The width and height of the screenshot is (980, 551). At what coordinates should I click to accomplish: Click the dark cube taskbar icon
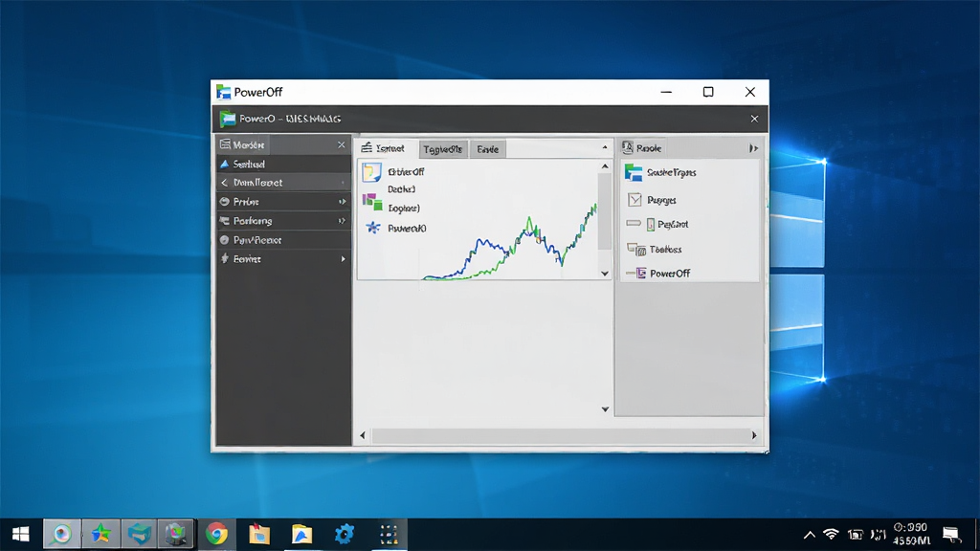(176, 534)
